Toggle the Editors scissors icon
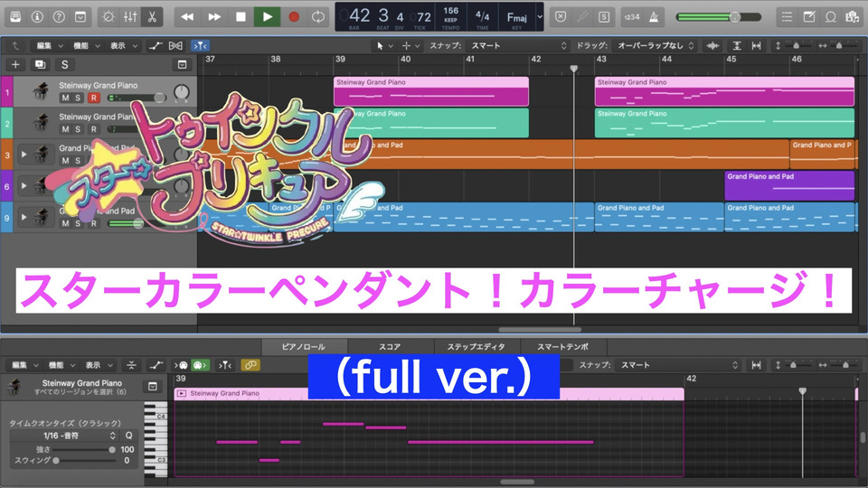 (152, 17)
